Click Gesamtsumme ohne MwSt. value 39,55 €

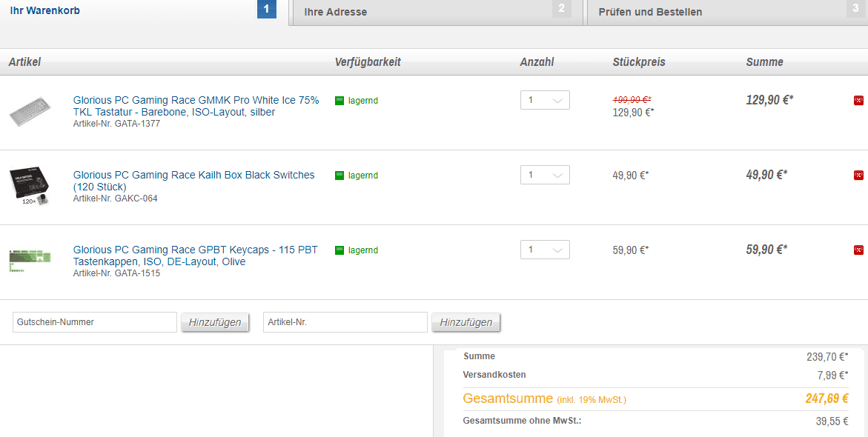click(832, 421)
